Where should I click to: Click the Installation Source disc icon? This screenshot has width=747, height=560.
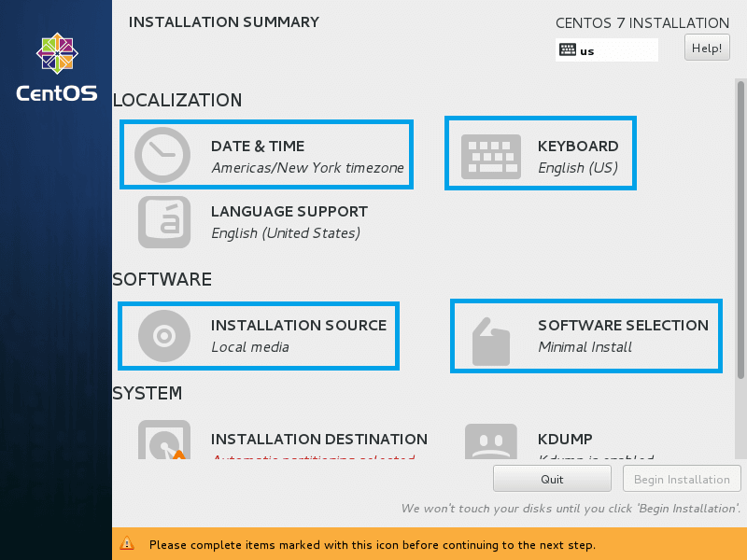tap(164, 336)
